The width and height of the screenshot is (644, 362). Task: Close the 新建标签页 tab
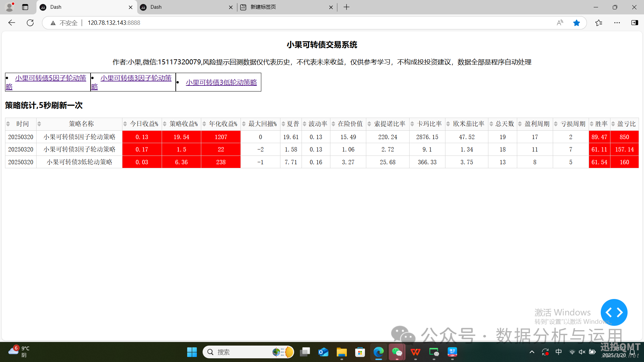(331, 7)
